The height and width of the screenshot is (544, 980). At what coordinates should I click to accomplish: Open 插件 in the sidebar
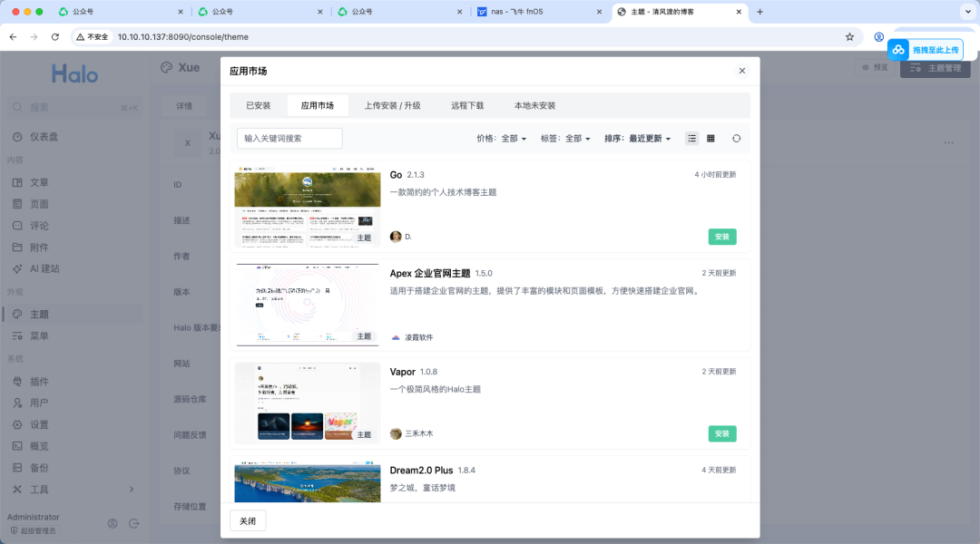click(73, 382)
